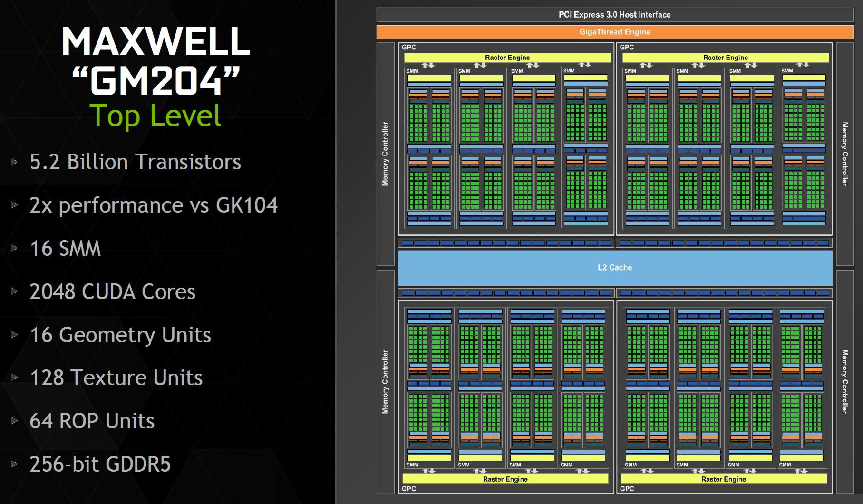Click the bullet arrow before 16 SMM
This screenshot has height=504, width=863.
14,248
